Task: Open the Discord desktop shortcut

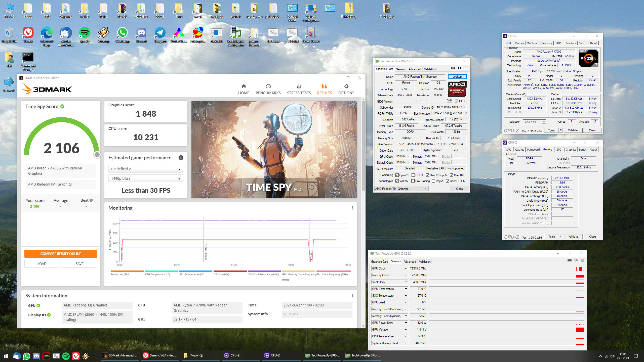Action: point(141,35)
